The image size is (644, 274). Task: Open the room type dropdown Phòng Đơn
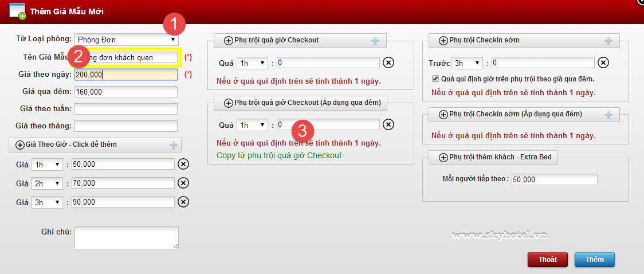[x=127, y=40]
